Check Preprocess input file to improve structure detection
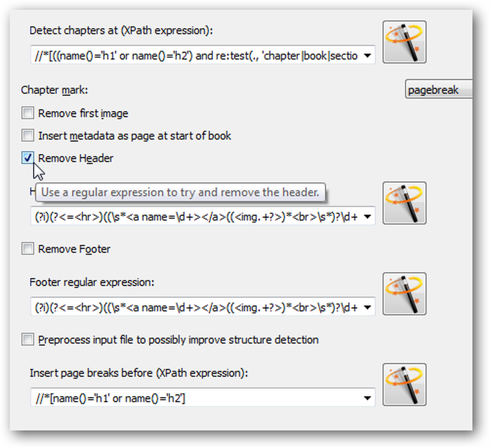 pyautogui.click(x=28, y=340)
